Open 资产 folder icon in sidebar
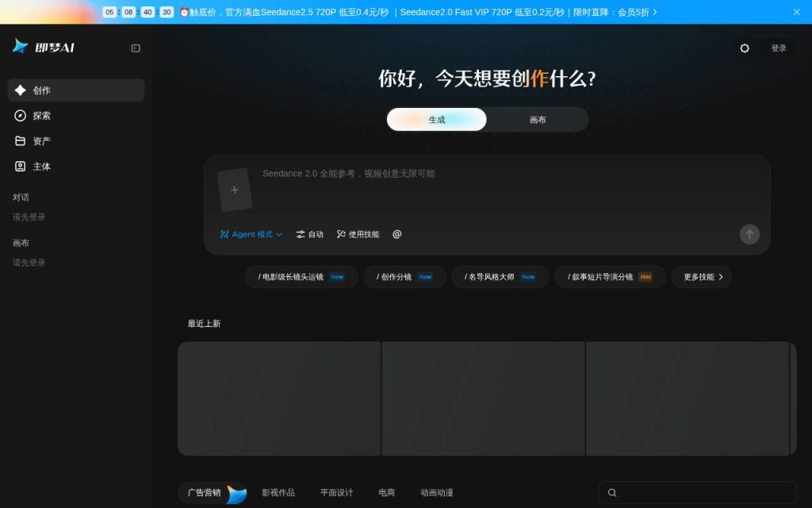The image size is (812, 508). [x=20, y=141]
